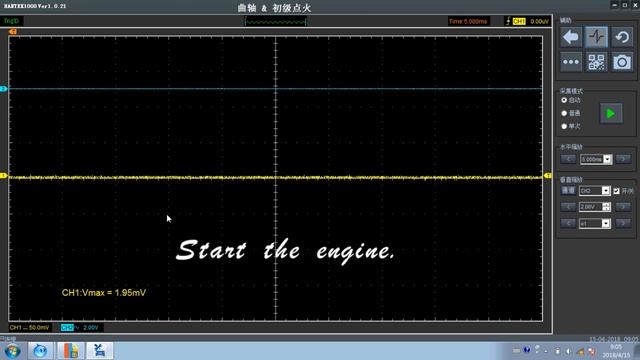The image size is (640, 360).
Task: Click the blue CH2 ground level marker
Action: click(x=3, y=89)
